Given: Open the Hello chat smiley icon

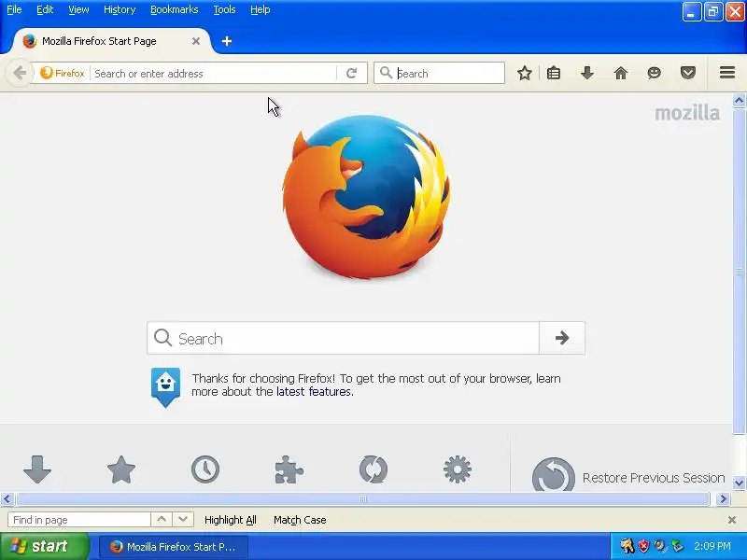Looking at the screenshot, I should pyautogui.click(x=655, y=73).
